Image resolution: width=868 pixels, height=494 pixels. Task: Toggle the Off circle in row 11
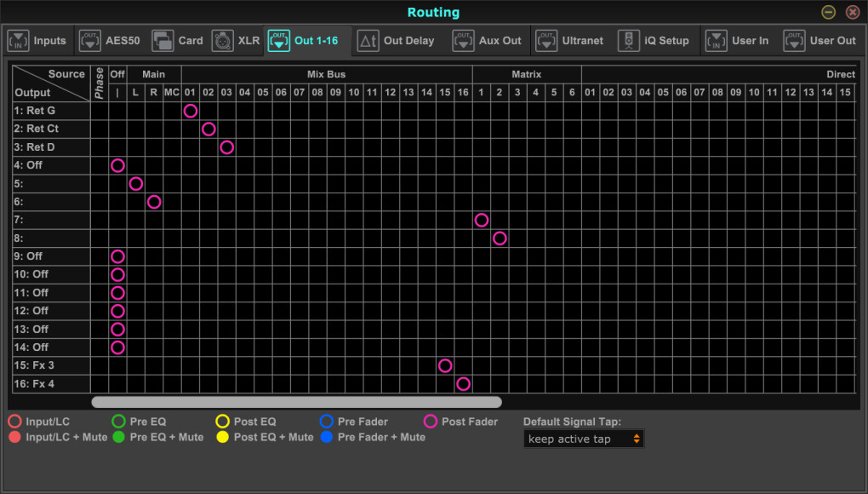tap(117, 293)
